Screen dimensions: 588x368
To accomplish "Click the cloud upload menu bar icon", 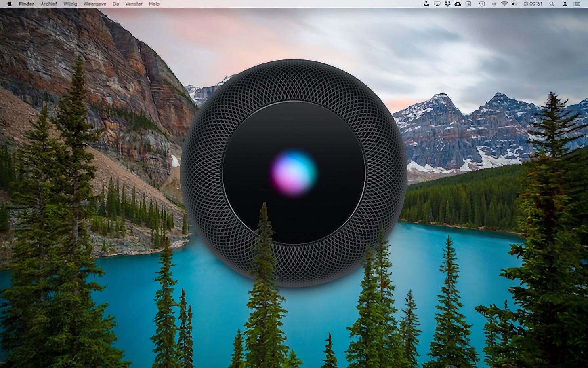I will [458, 4].
